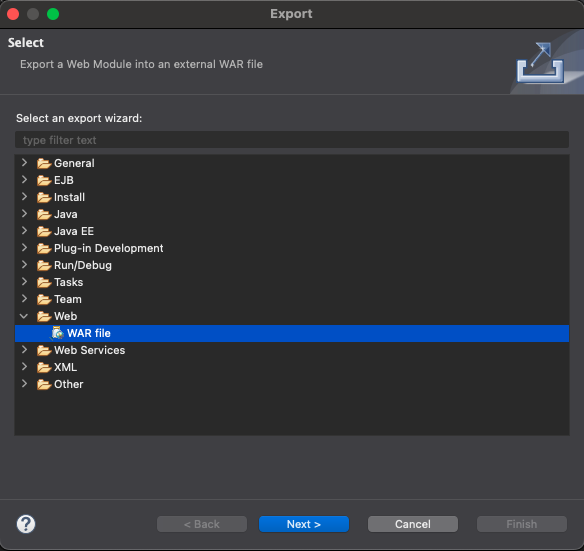Click the WAR file wizard icon

[57, 333]
